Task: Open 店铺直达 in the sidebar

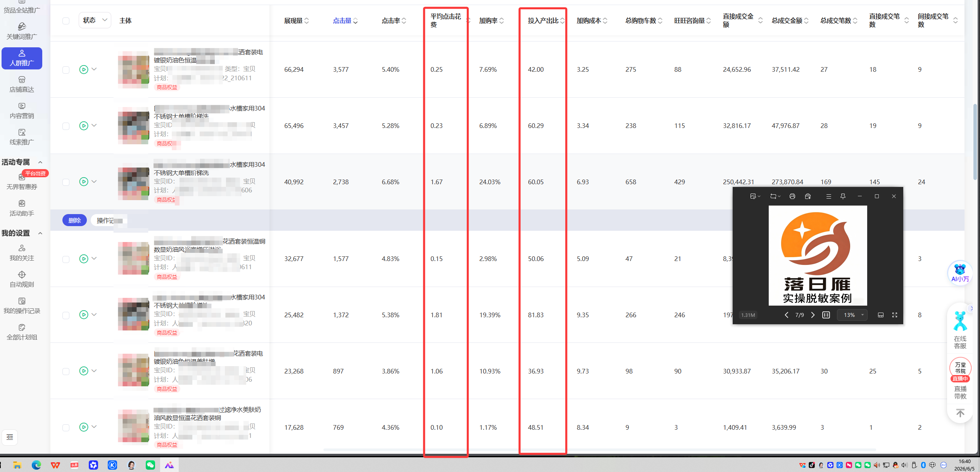Action: click(x=22, y=85)
